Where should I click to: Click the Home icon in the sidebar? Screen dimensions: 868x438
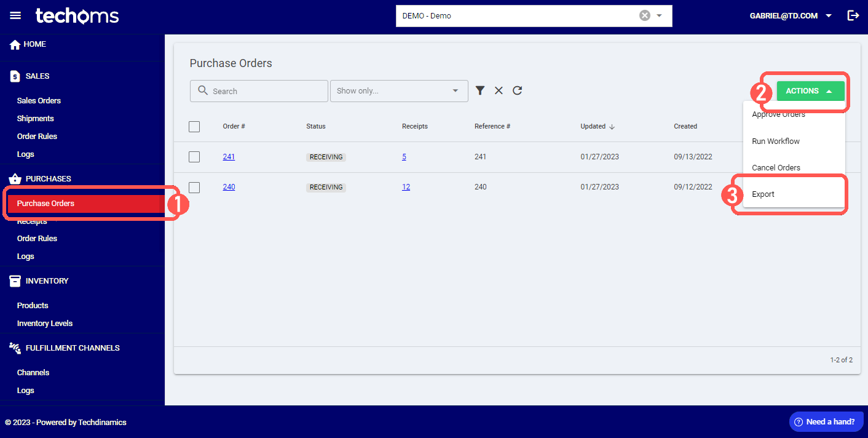pyautogui.click(x=14, y=44)
